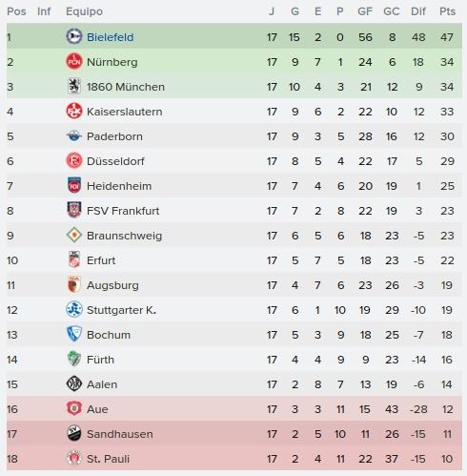Click the Düsseldorf red club crest
Screen dimensions: 467x476
pyautogui.click(x=74, y=160)
